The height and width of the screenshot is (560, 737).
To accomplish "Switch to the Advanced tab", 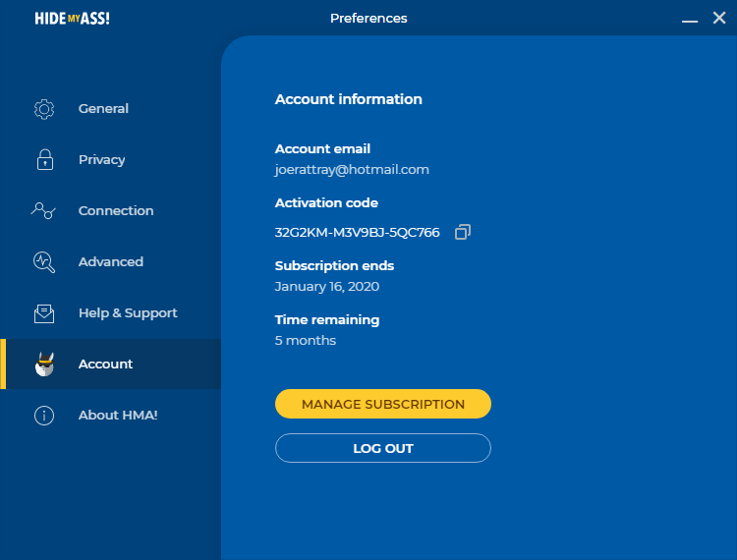I will (x=110, y=262).
